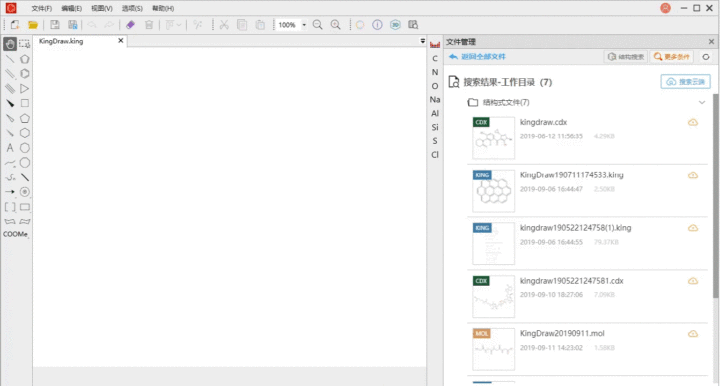Screen dimensions: 720x386
Task: Open a file with the folder icon
Action: coord(33,25)
